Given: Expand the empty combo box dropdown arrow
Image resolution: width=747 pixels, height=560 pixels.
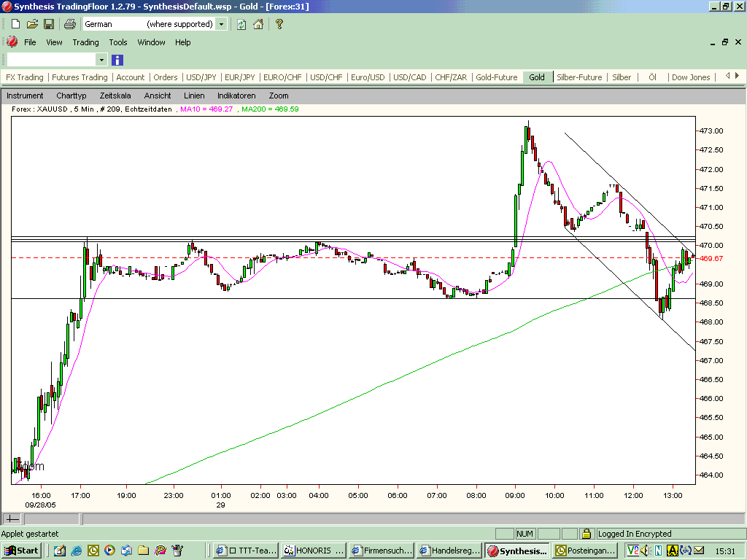Looking at the screenshot, I should pos(101,60).
